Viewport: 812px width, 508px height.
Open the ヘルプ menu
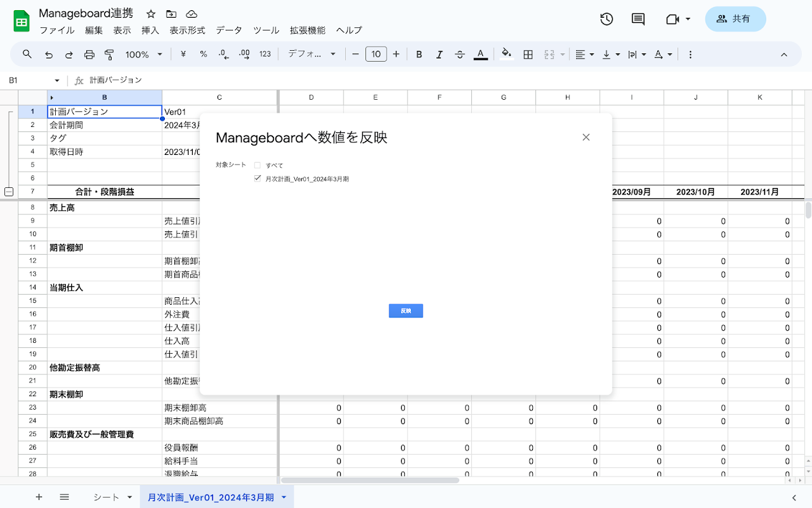click(349, 30)
